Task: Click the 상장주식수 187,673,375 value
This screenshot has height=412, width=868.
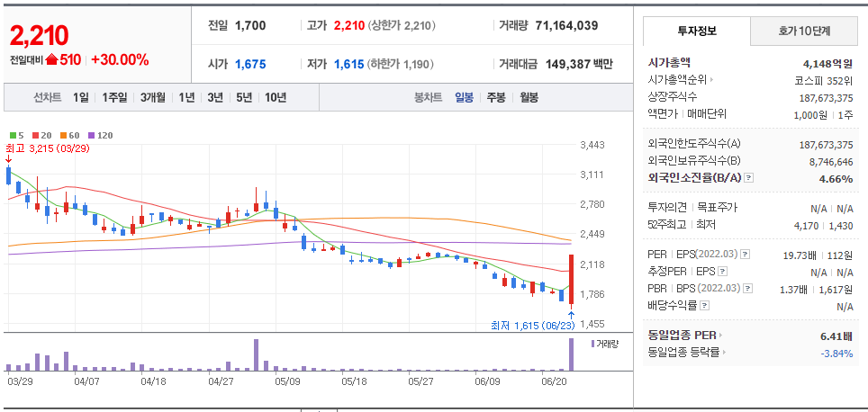Action: coord(826,98)
